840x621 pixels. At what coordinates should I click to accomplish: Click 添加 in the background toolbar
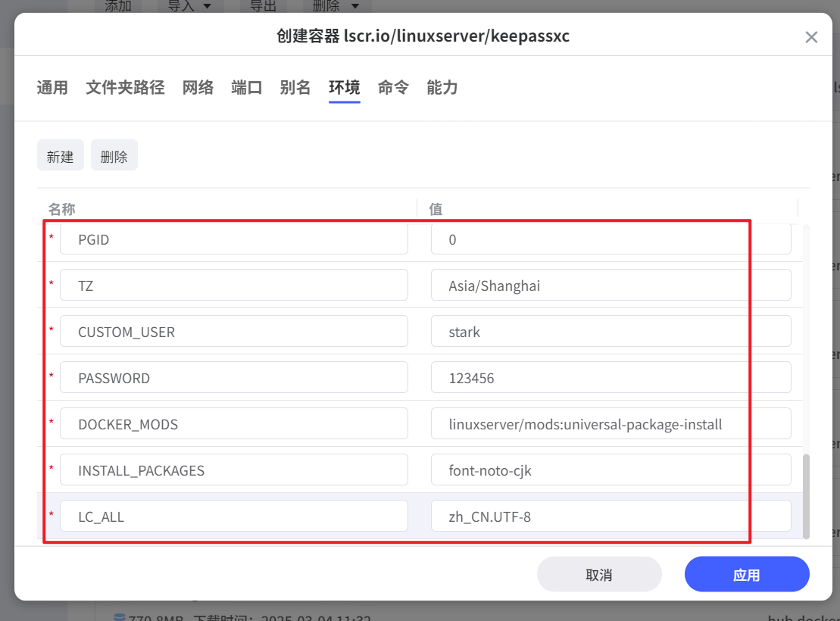(x=118, y=6)
